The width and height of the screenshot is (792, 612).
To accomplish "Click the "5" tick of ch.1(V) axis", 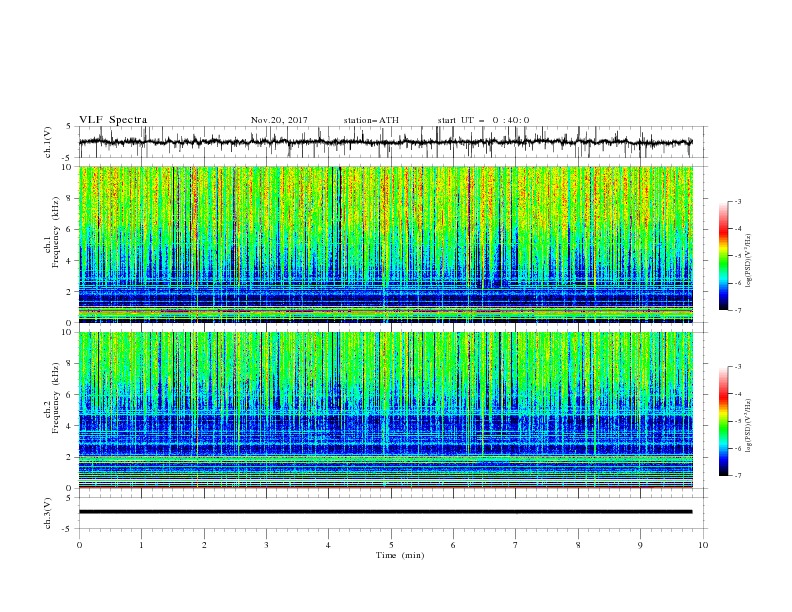I will 70,127.
